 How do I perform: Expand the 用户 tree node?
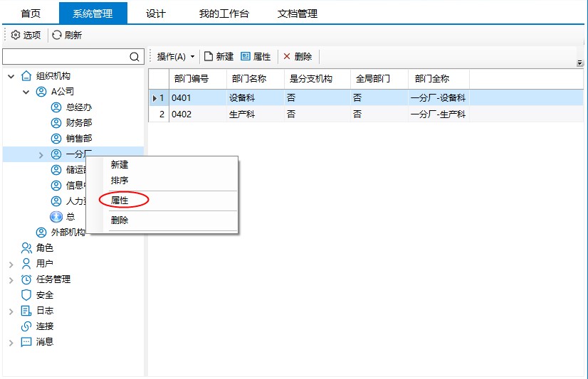(x=11, y=265)
